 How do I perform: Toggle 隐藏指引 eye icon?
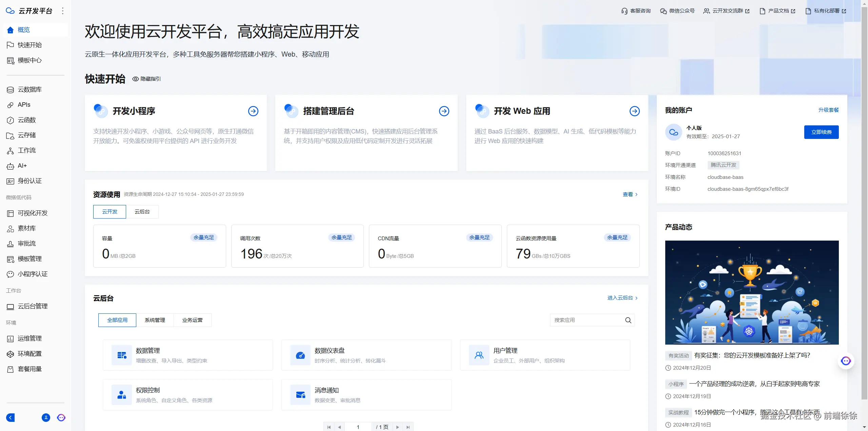pyautogui.click(x=135, y=79)
